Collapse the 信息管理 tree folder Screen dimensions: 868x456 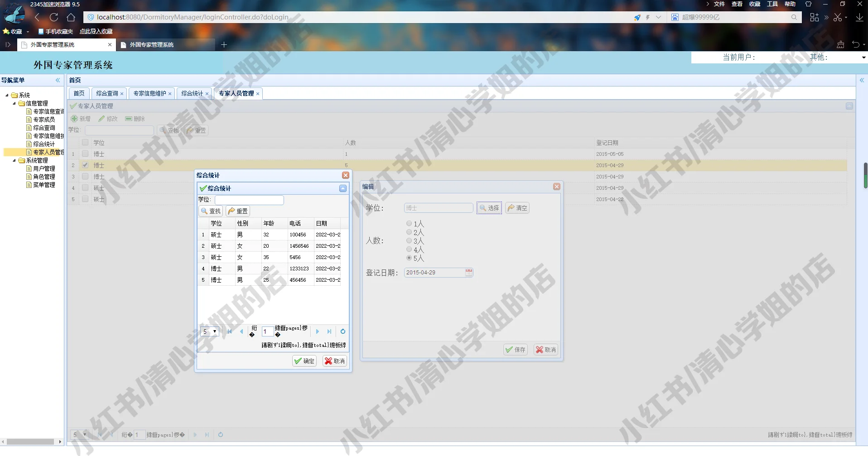[14, 103]
